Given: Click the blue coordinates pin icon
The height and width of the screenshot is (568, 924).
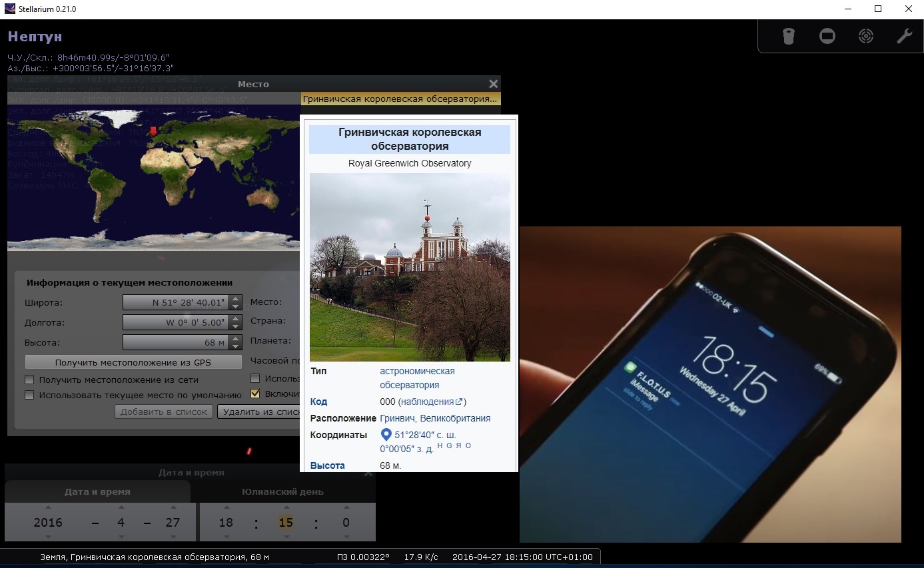Looking at the screenshot, I should coord(386,435).
